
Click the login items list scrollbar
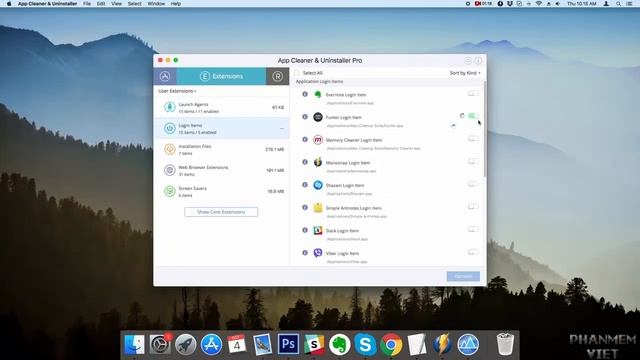coord(484,129)
